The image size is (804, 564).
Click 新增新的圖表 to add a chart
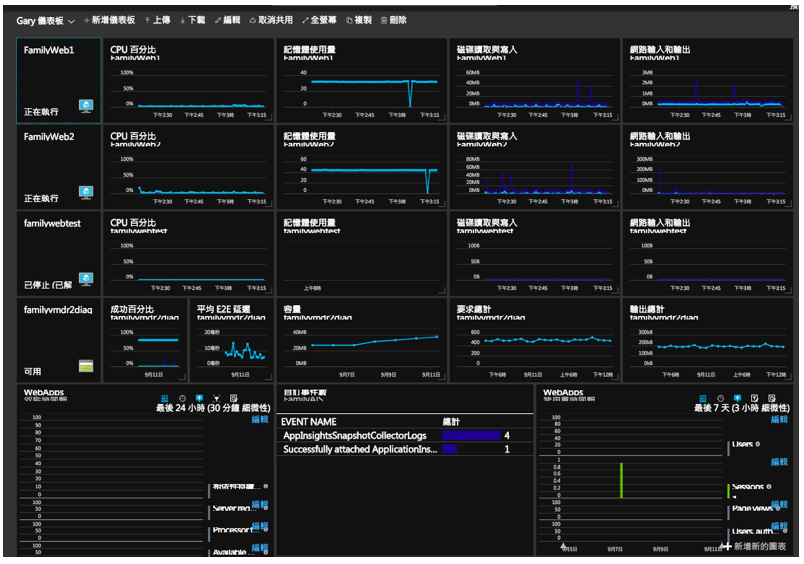(x=754, y=547)
